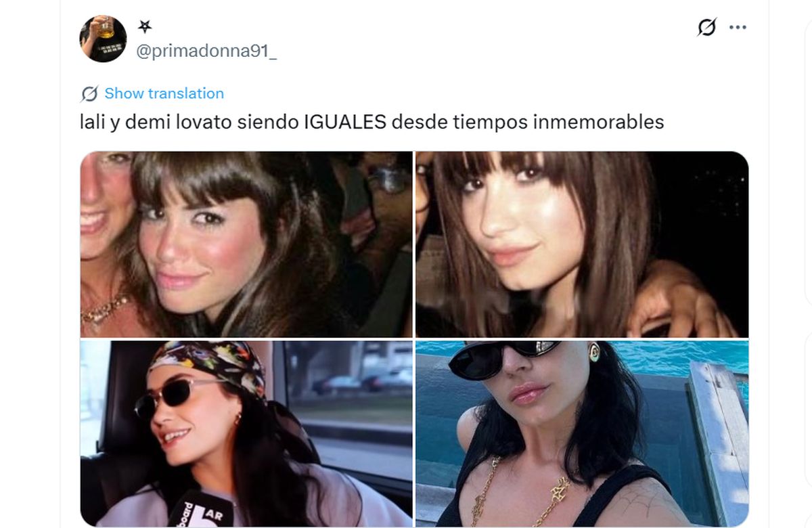Click the Show translation link
Image resolution: width=812 pixels, height=528 pixels.
(x=164, y=93)
